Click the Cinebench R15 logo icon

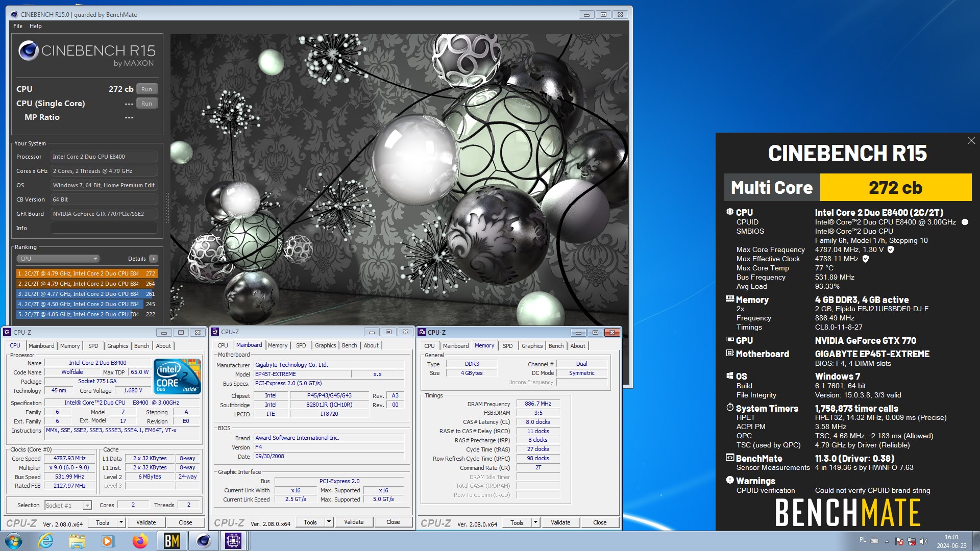pyautogui.click(x=28, y=51)
